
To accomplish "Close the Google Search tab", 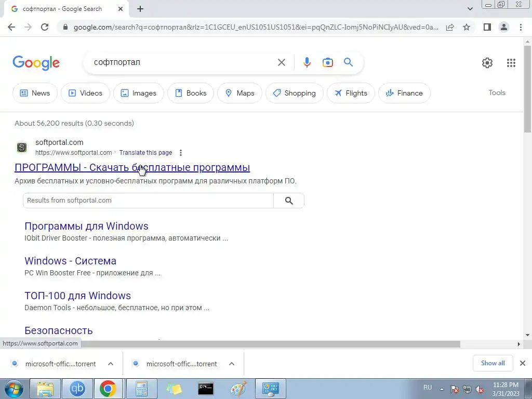I will 121,9.
